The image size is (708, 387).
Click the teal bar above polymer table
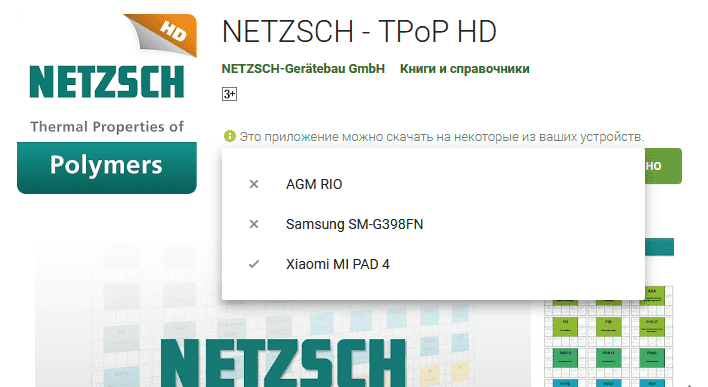point(659,247)
